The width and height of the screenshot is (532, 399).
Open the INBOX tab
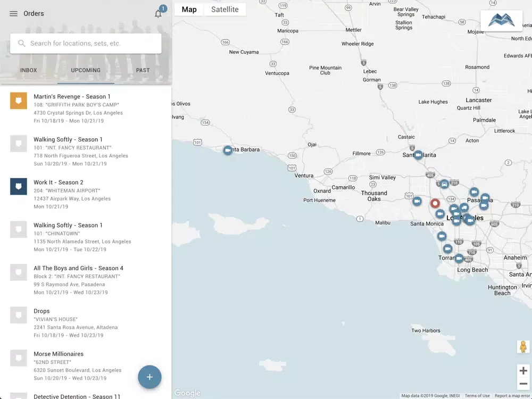pyautogui.click(x=29, y=70)
